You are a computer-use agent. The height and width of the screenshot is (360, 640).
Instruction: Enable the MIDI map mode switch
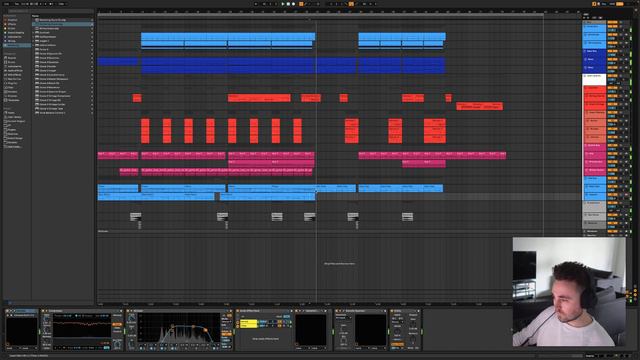coord(612,4)
